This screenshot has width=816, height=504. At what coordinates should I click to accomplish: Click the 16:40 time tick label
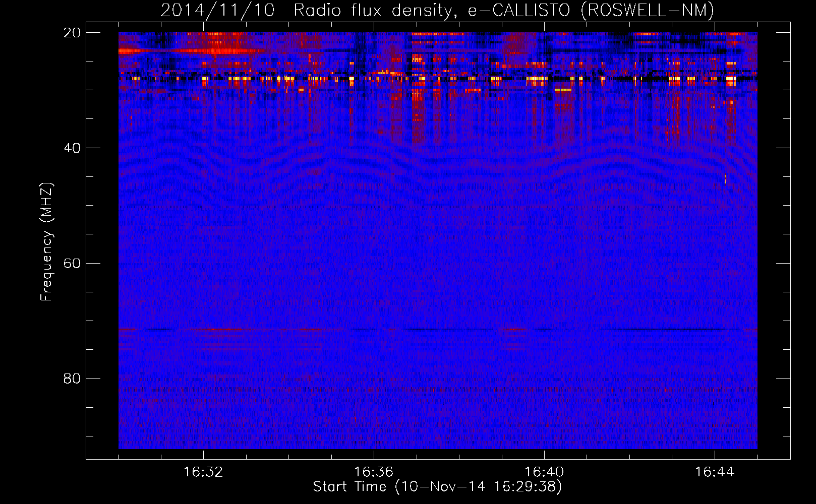click(x=544, y=472)
